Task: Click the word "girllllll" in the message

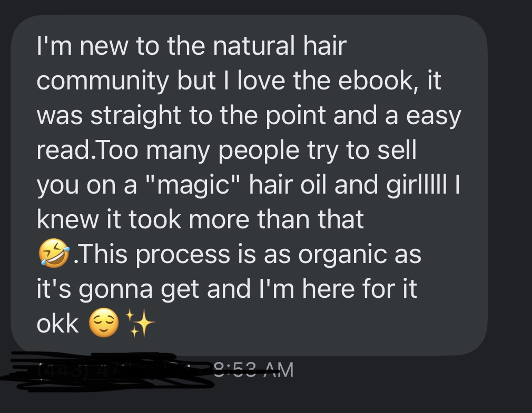Action: 416,185
